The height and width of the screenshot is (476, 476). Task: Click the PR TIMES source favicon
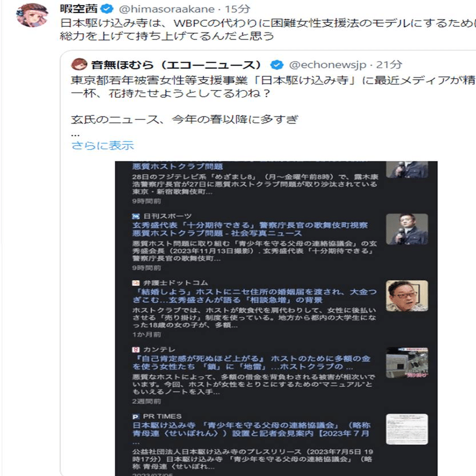(x=135, y=417)
